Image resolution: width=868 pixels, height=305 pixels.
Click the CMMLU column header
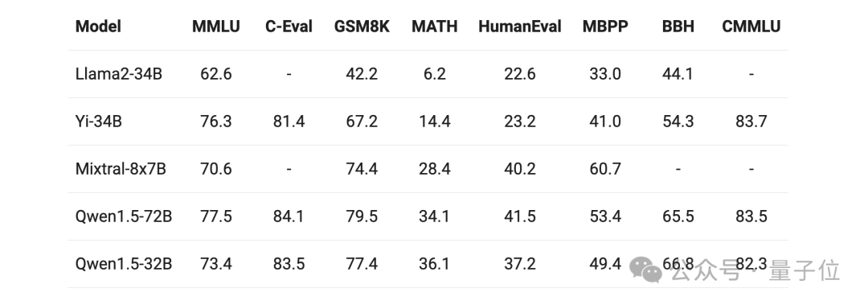tap(751, 26)
